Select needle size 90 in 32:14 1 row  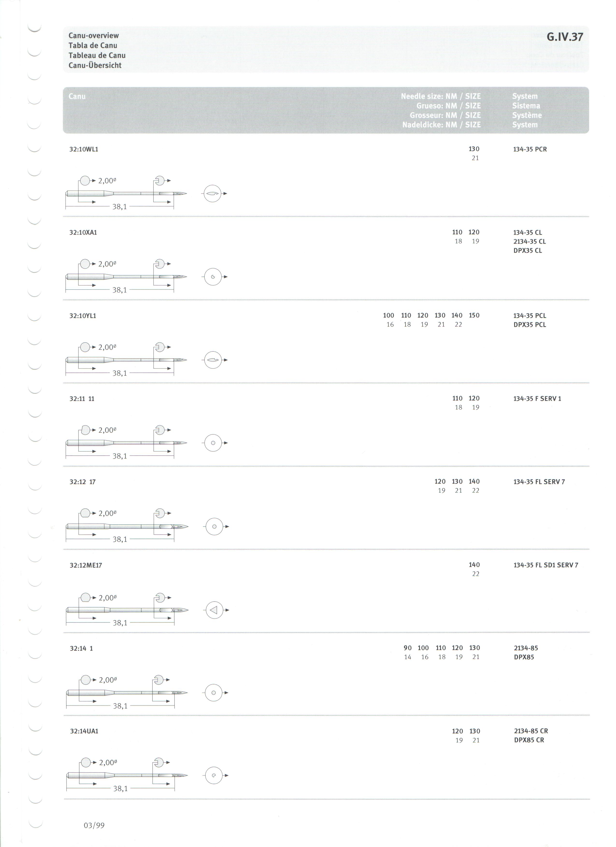(408, 648)
